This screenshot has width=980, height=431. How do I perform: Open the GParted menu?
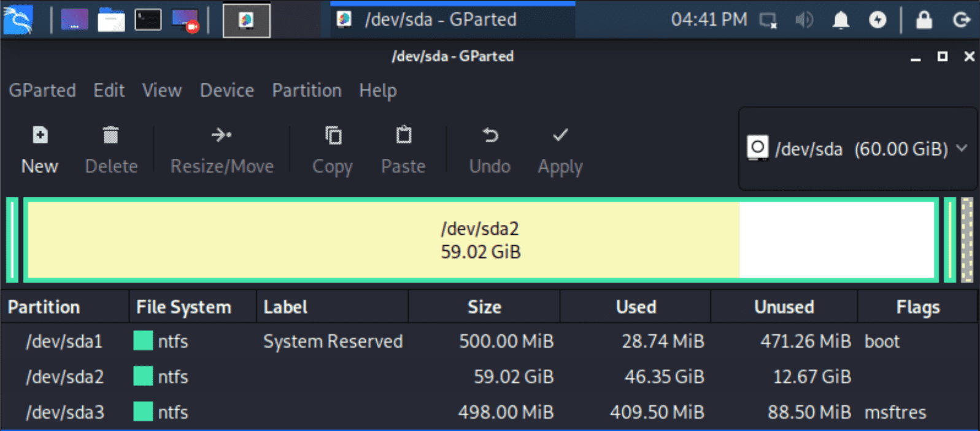pyautogui.click(x=42, y=90)
